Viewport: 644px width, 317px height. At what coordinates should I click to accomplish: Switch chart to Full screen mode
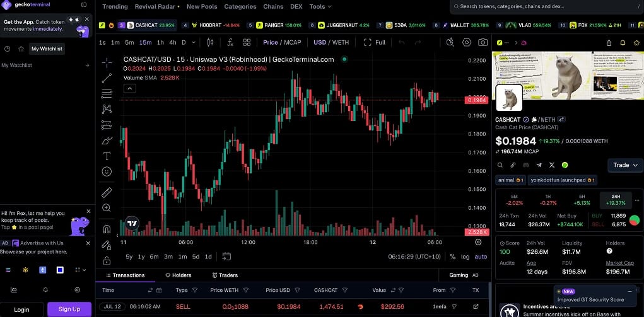375,42
